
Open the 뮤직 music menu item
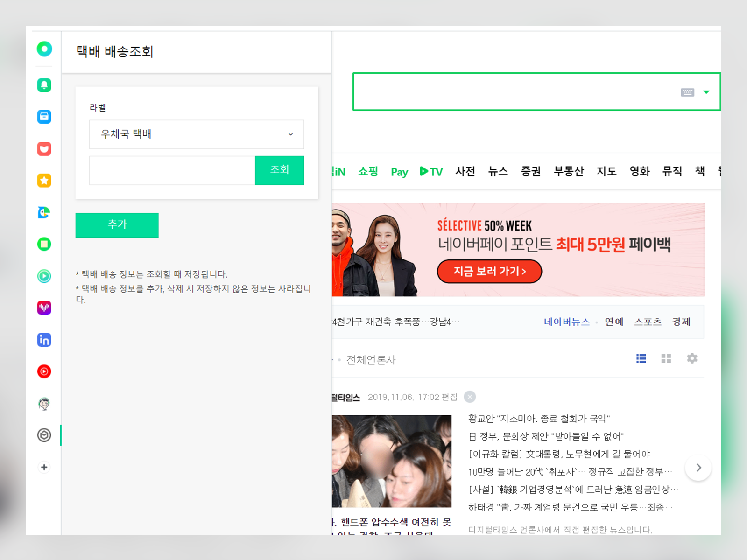672,171
